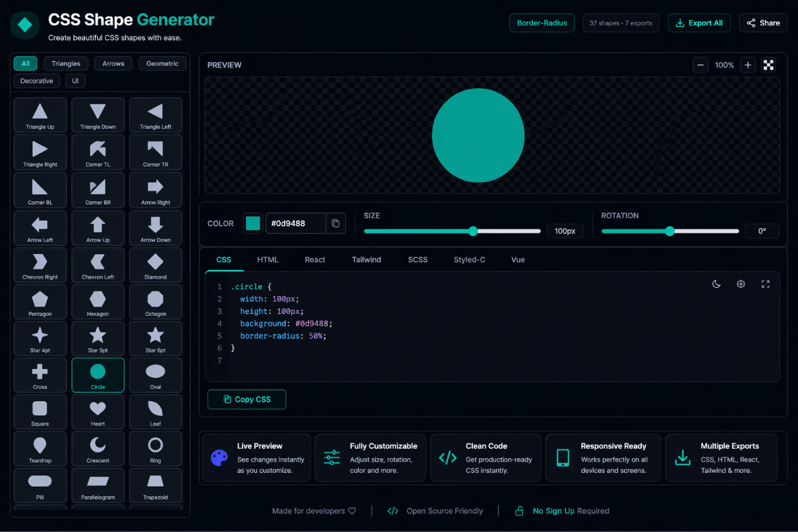The image size is (798, 532).
Task: Switch to the React code tab
Action: coord(315,259)
